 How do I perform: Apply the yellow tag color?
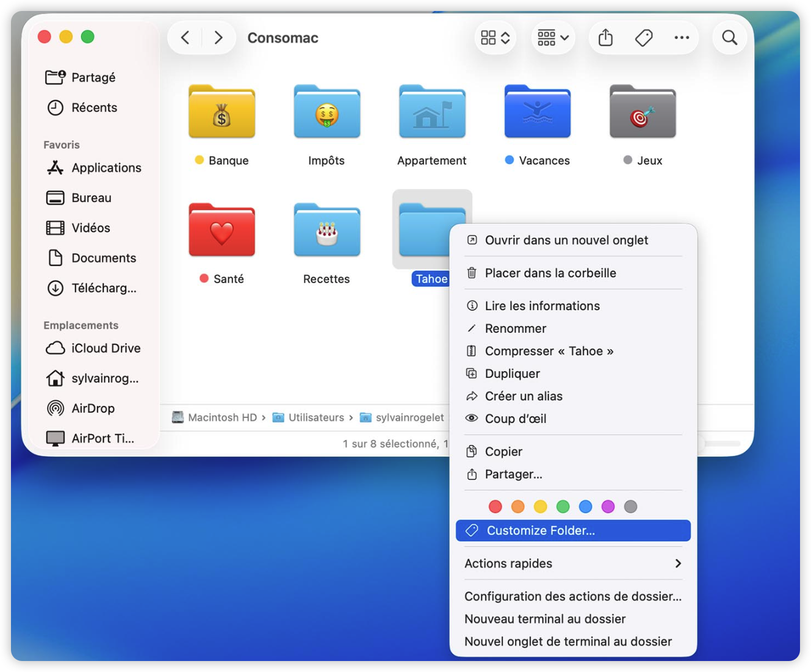[541, 507]
